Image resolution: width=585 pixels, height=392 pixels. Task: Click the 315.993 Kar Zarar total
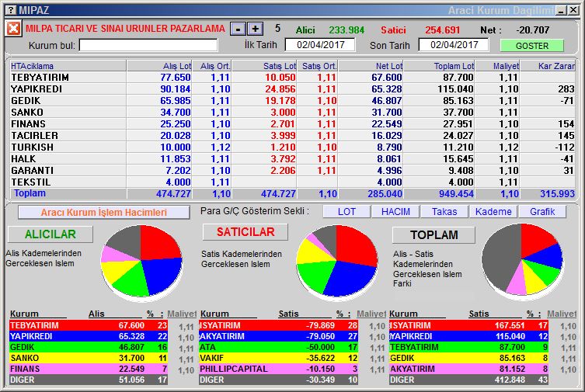tap(557, 194)
